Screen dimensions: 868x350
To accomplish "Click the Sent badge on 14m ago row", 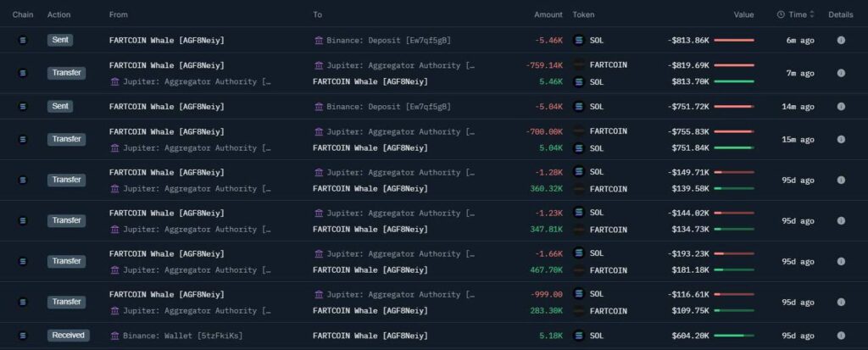I will point(60,107).
